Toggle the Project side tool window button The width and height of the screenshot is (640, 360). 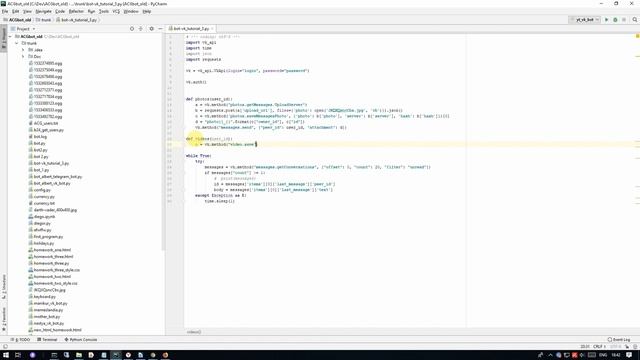[x=4, y=39]
